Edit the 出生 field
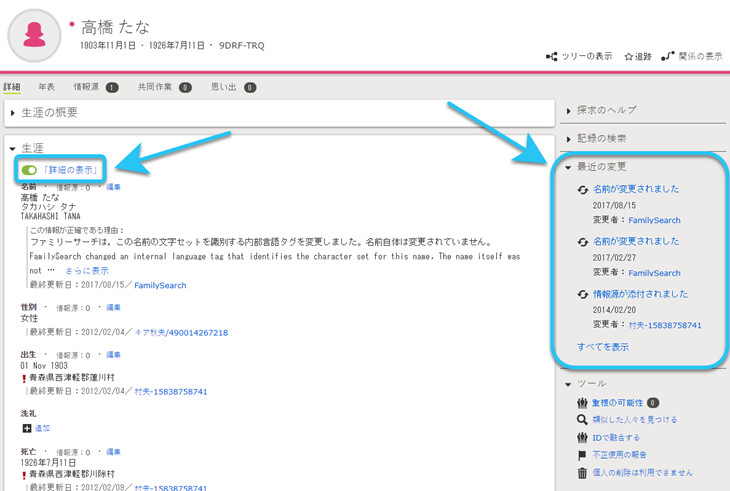 (114, 355)
